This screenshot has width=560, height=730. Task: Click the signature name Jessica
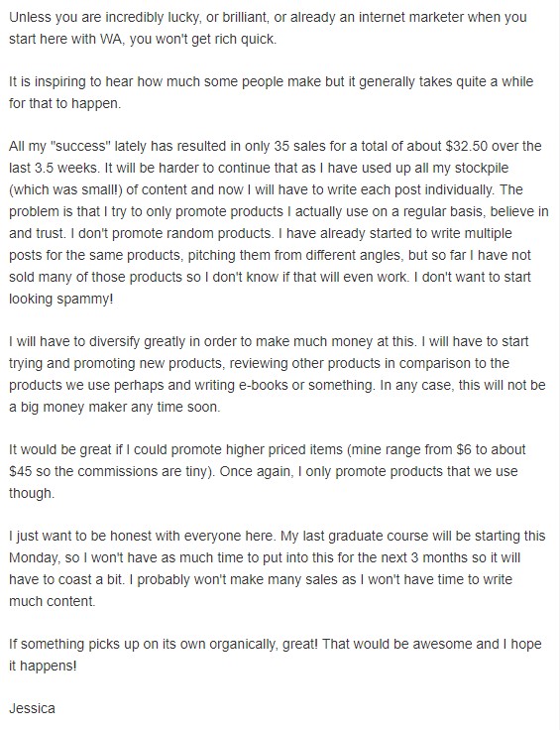click(32, 708)
